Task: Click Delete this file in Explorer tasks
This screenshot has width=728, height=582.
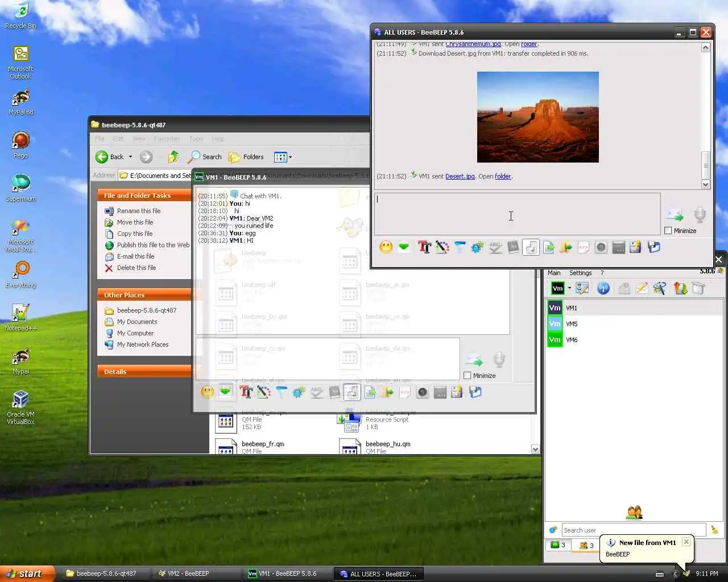Action: 136,268
